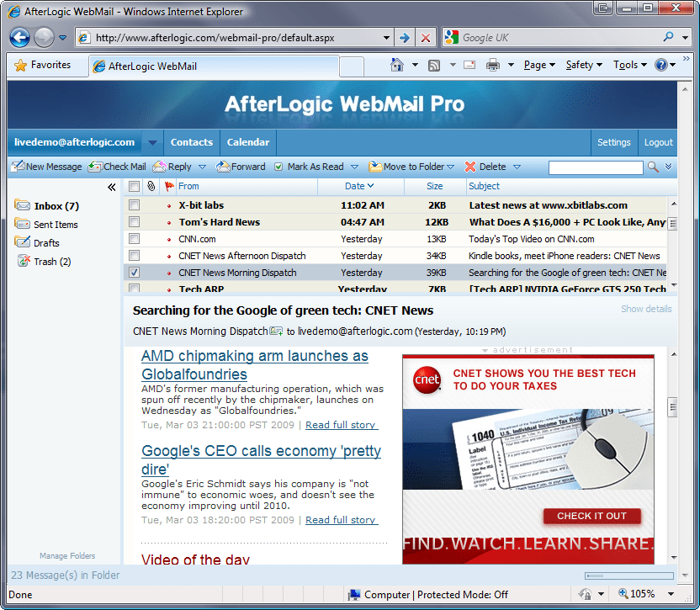Open the Move to Folder dropdown
700x610 pixels.
click(x=411, y=167)
